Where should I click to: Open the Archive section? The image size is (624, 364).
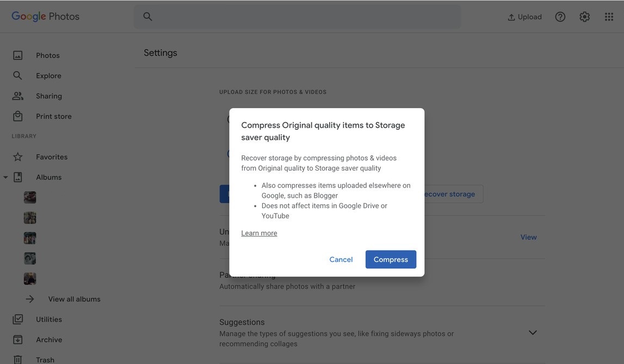[49, 340]
